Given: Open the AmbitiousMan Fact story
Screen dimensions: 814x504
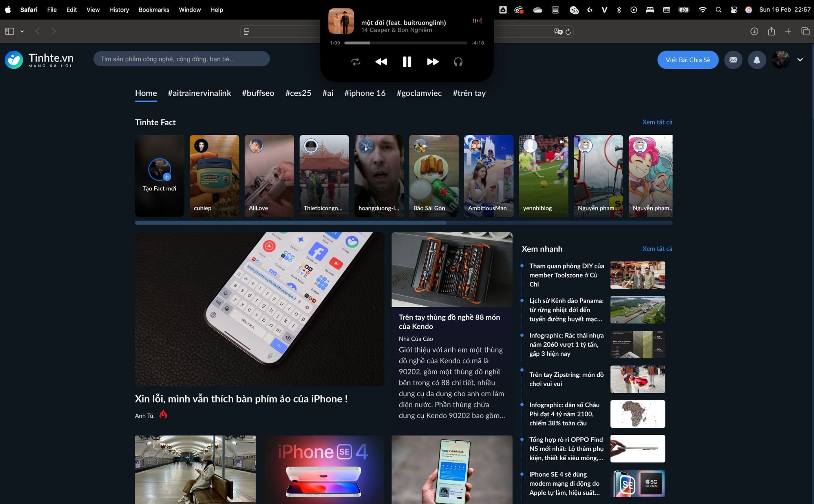Looking at the screenshot, I should pos(489,176).
